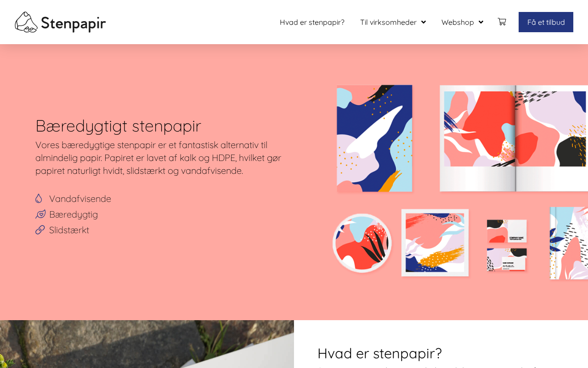Select the blue abstract poster thumbnail

(374, 138)
